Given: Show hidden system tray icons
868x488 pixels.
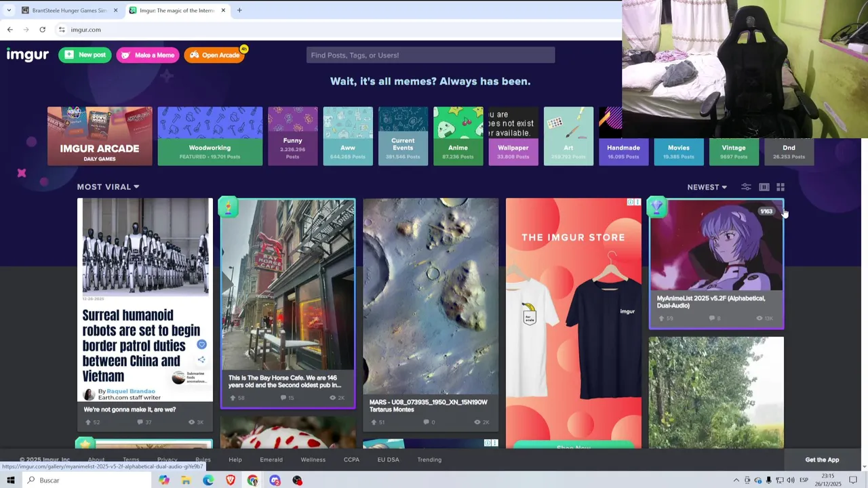Looking at the screenshot, I should point(736,480).
